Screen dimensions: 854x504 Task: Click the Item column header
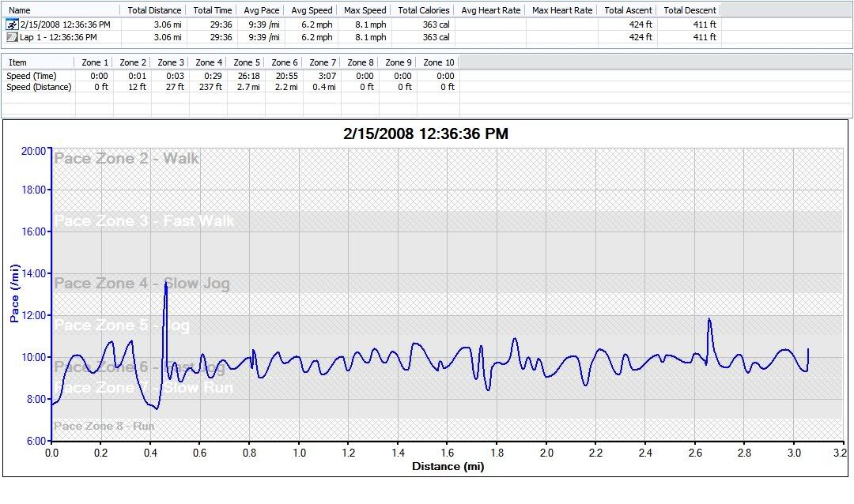click(17, 62)
